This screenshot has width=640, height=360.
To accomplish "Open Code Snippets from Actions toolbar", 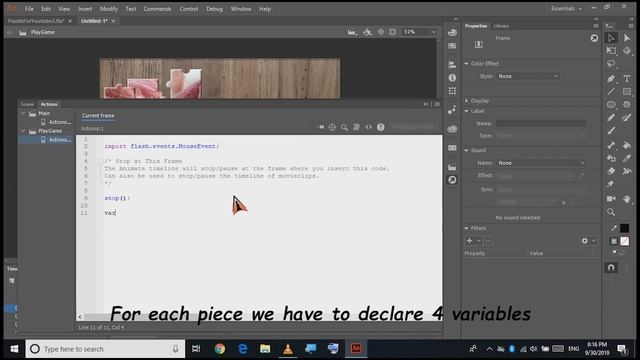I will 369,127.
